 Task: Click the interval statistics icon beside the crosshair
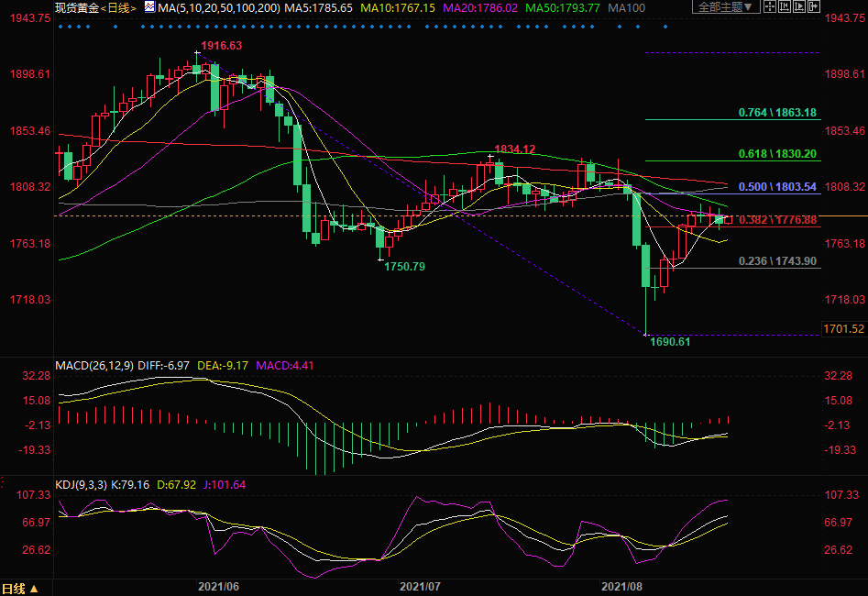(x=785, y=7)
